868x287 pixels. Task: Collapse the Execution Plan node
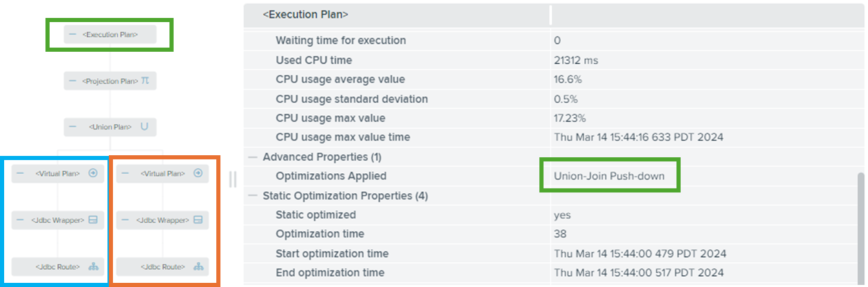pyautogui.click(x=72, y=34)
